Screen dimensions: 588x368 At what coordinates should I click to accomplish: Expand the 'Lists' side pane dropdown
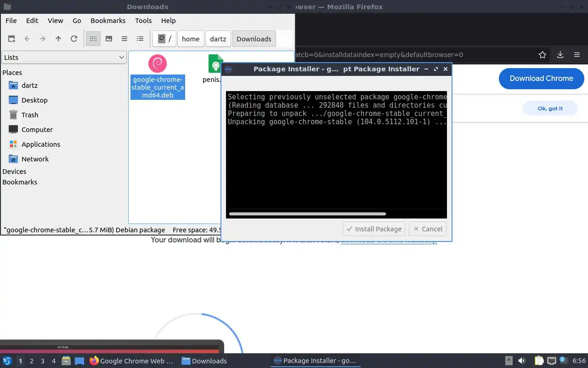(x=64, y=57)
